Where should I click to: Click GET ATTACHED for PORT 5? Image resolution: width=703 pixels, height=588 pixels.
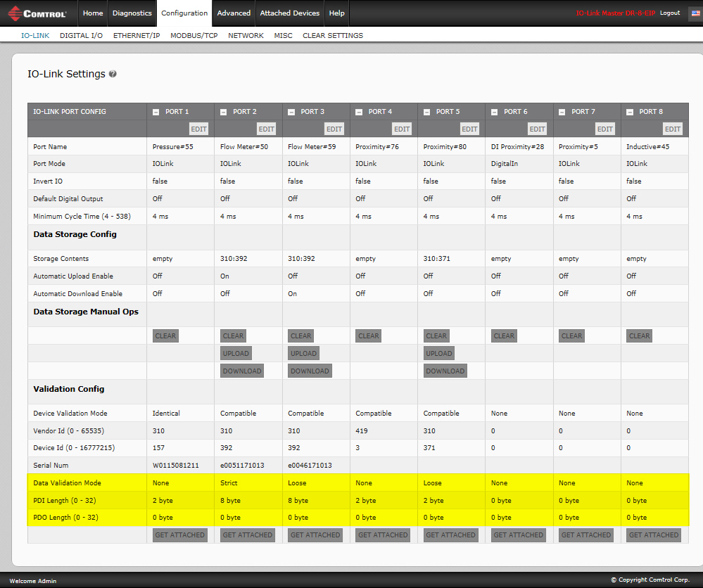[450, 535]
